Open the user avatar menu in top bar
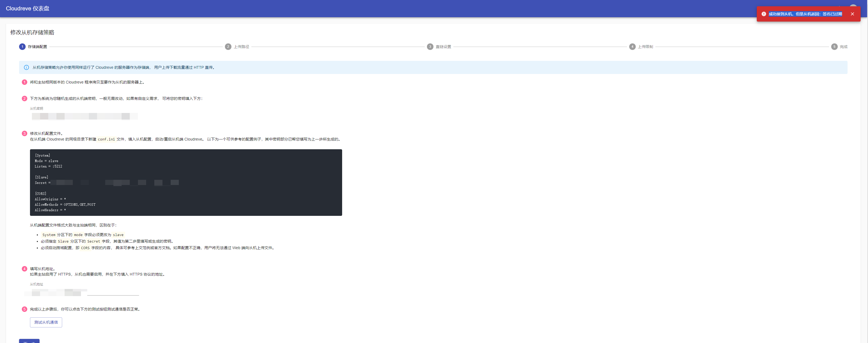This screenshot has width=868, height=343. pyautogui.click(x=854, y=7)
